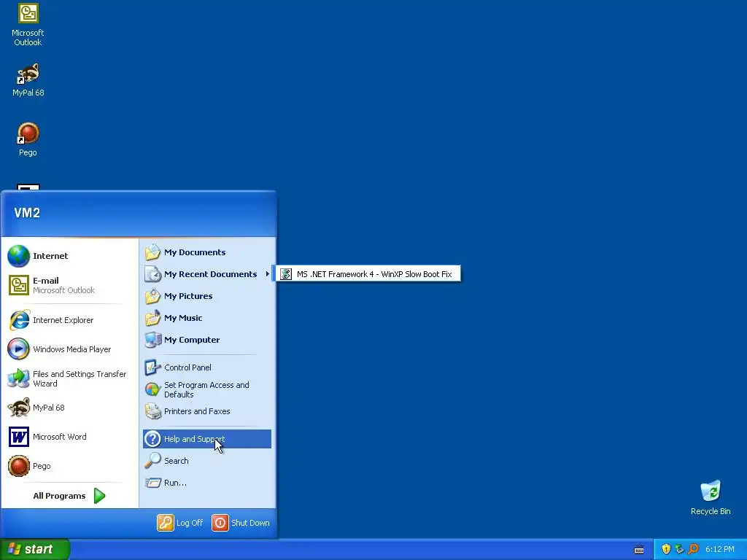
Task: Open Search from the Start menu
Action: (206, 461)
